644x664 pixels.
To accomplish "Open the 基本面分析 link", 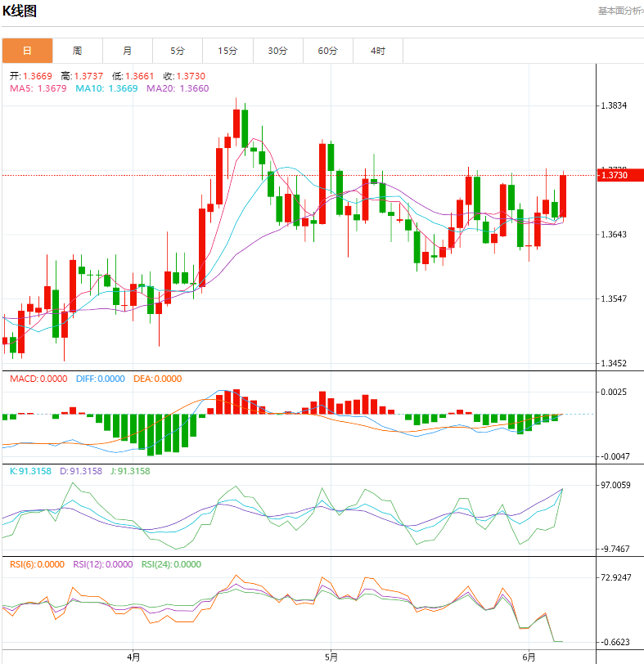I will coord(620,11).
